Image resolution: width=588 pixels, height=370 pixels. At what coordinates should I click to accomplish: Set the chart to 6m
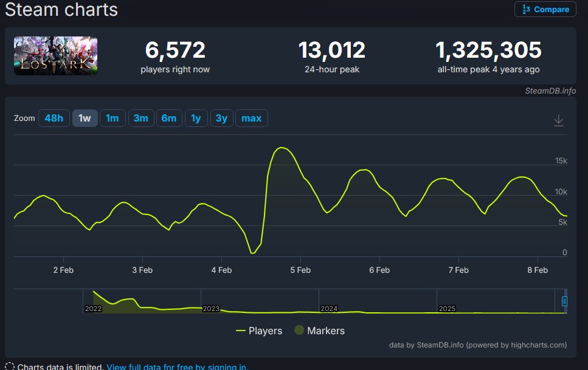[169, 118]
